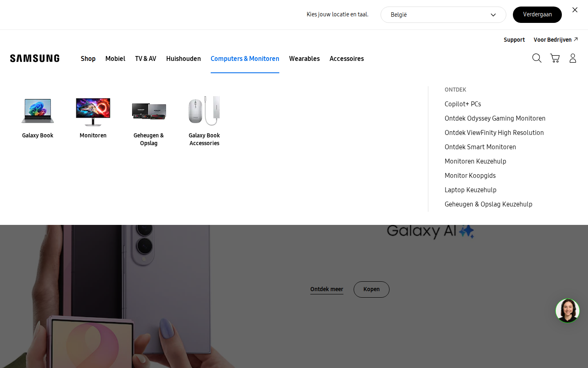
Task: Click the Samsung logo
Action: pos(35,58)
